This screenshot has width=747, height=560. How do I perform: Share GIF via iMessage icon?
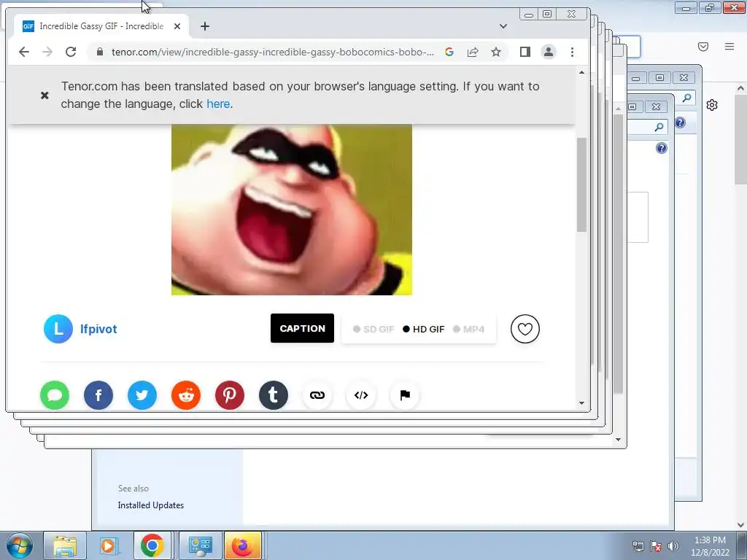(55, 395)
